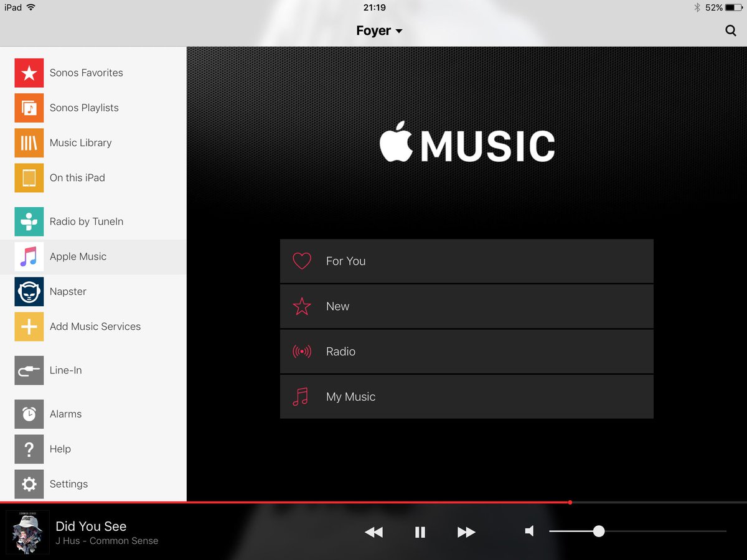Open the For You row
The width and height of the screenshot is (747, 560).
point(467,261)
